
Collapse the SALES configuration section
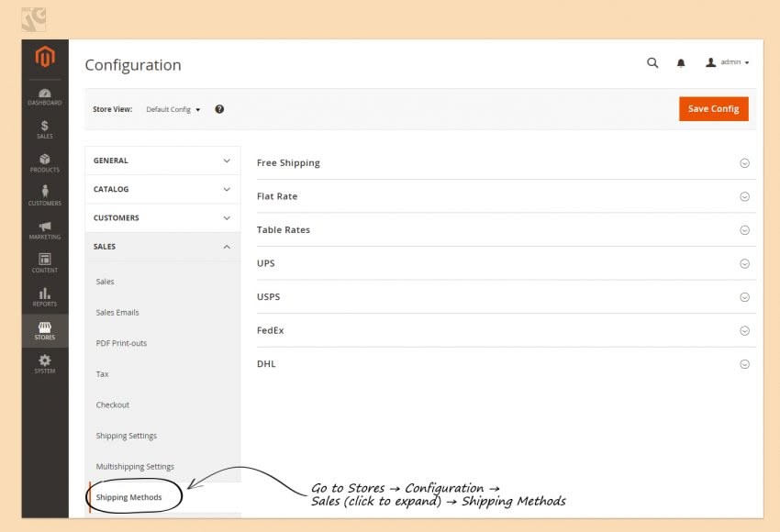point(162,247)
